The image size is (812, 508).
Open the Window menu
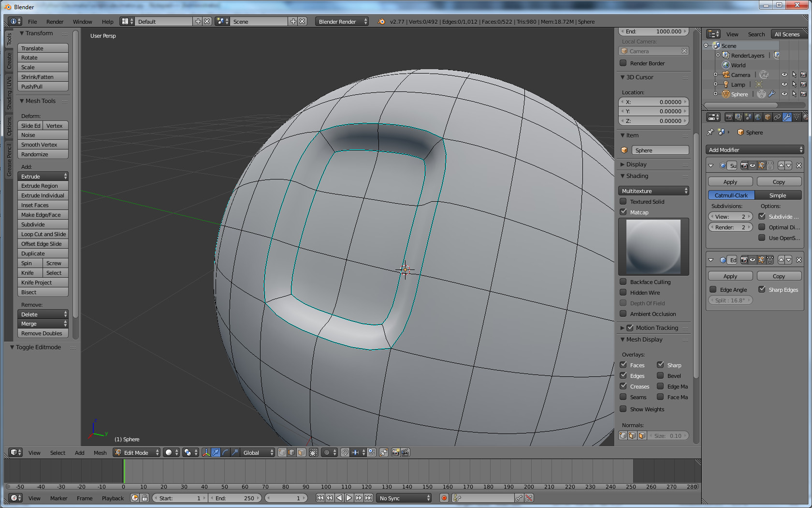(x=82, y=22)
